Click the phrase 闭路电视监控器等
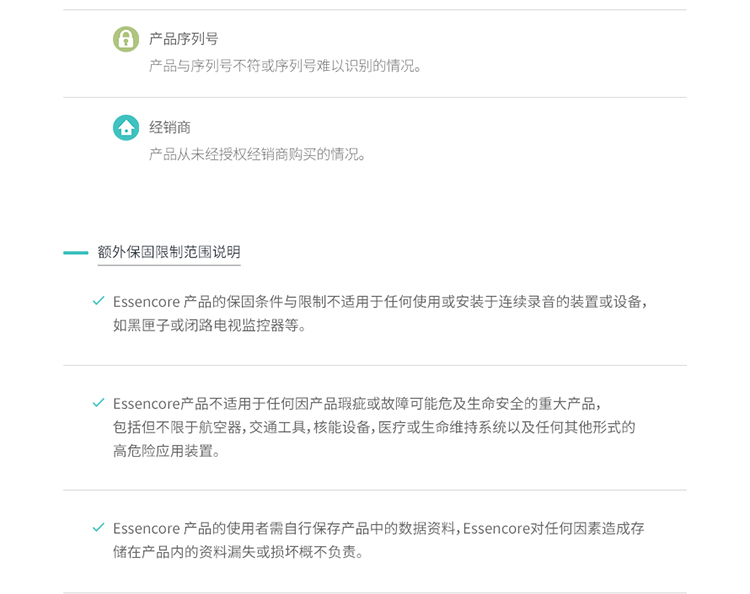Image resolution: width=750 pixels, height=594 pixels. [x=248, y=326]
